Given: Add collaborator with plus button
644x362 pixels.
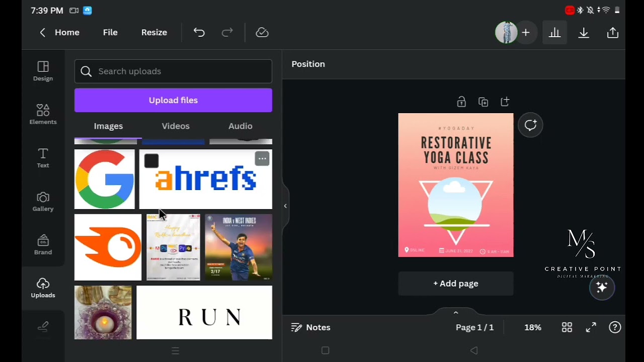Looking at the screenshot, I should [526, 33].
